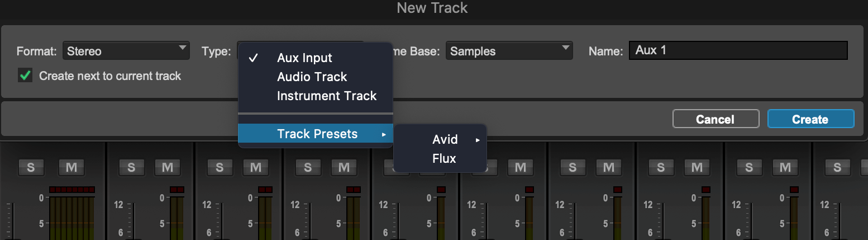Toggle Create next to current track checkbox
868x240 pixels.
pos(25,76)
